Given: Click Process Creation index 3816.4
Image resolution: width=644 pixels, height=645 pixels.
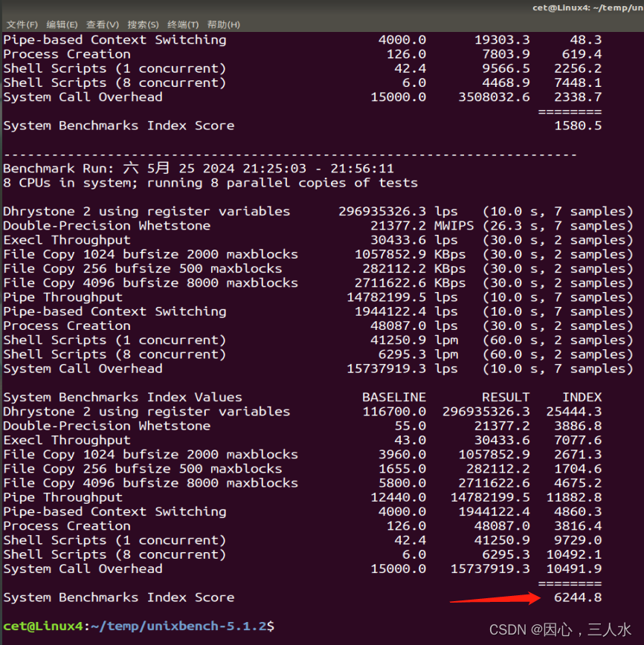Looking at the screenshot, I should 578,525.
